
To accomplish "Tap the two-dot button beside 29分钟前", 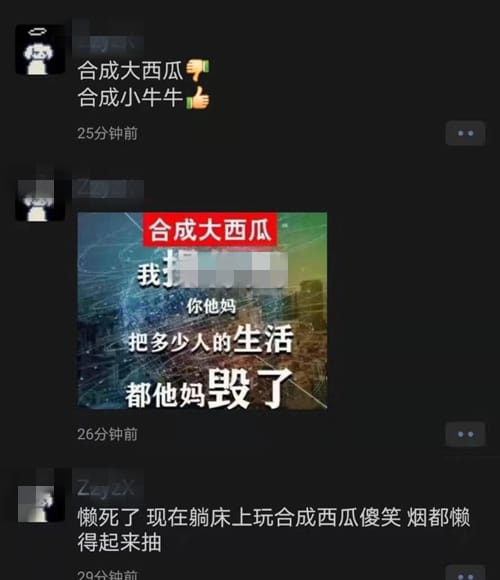I will point(465,573).
